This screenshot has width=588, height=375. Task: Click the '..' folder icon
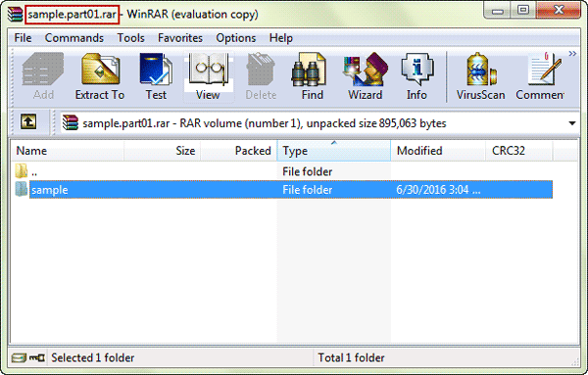click(21, 170)
